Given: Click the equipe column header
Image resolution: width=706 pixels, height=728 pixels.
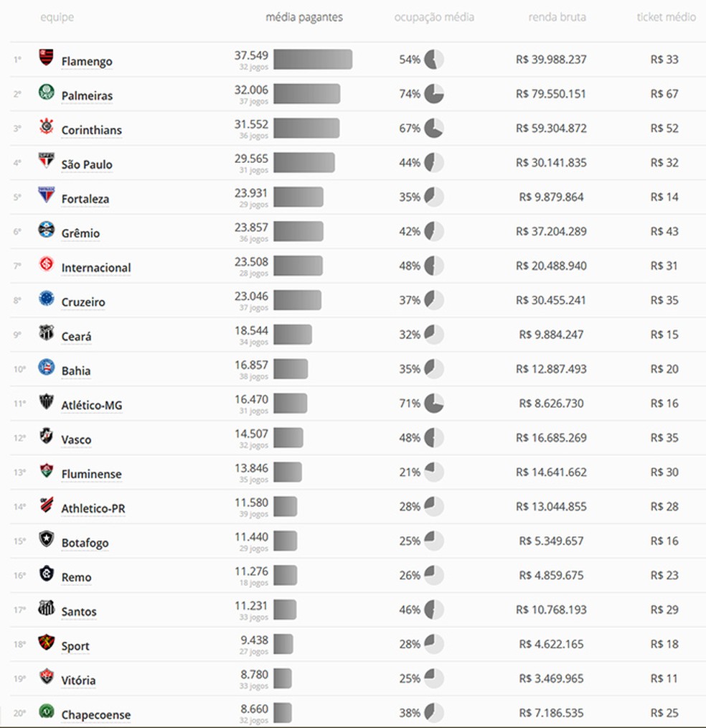Looking at the screenshot, I should coord(57,17).
